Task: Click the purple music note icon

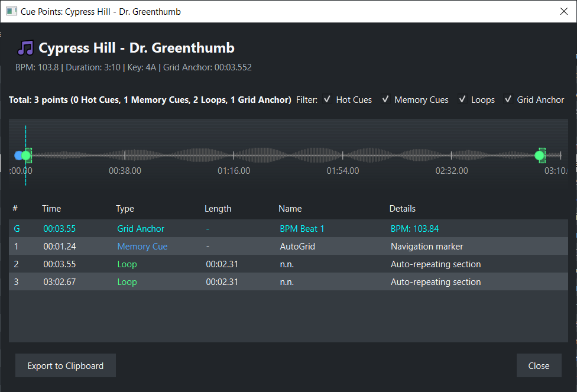Action: 25,48
